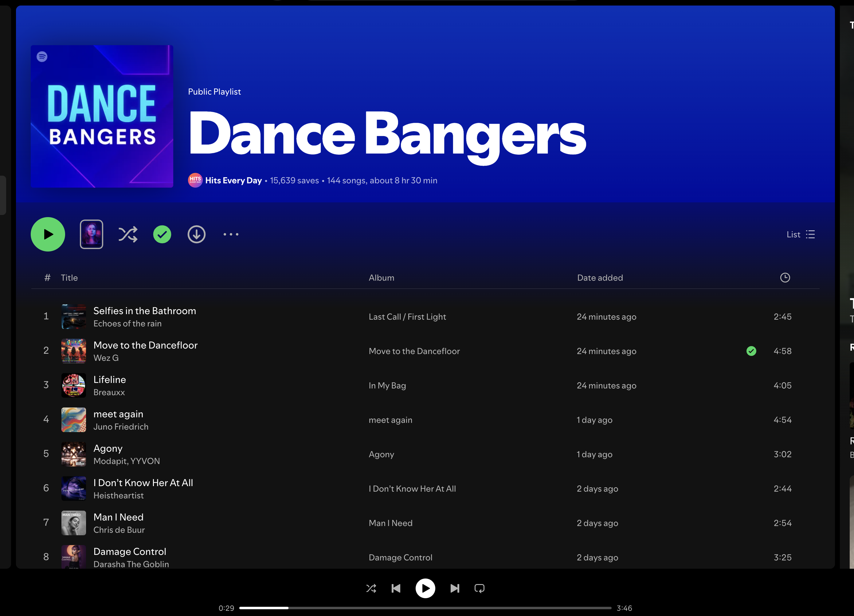Toggle shuffle in bottom player bar
The height and width of the screenshot is (616, 854).
[x=371, y=588]
